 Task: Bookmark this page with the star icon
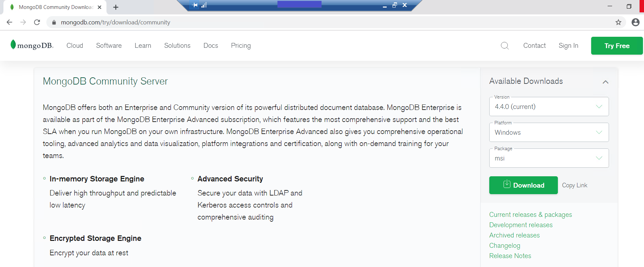[618, 22]
